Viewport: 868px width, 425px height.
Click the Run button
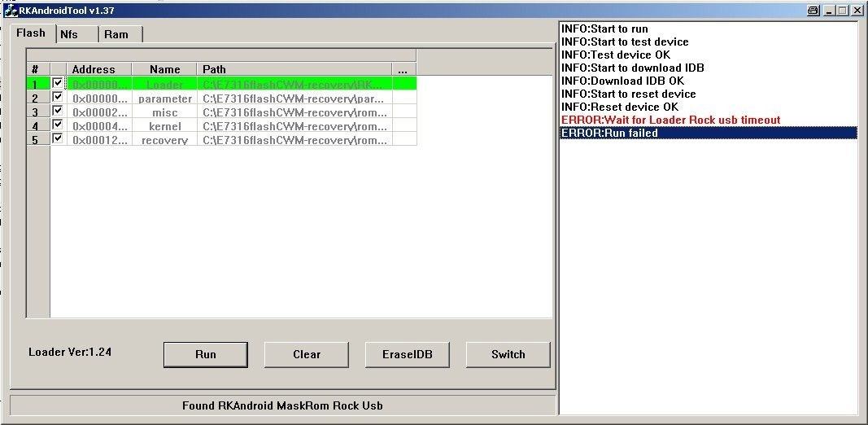(205, 355)
